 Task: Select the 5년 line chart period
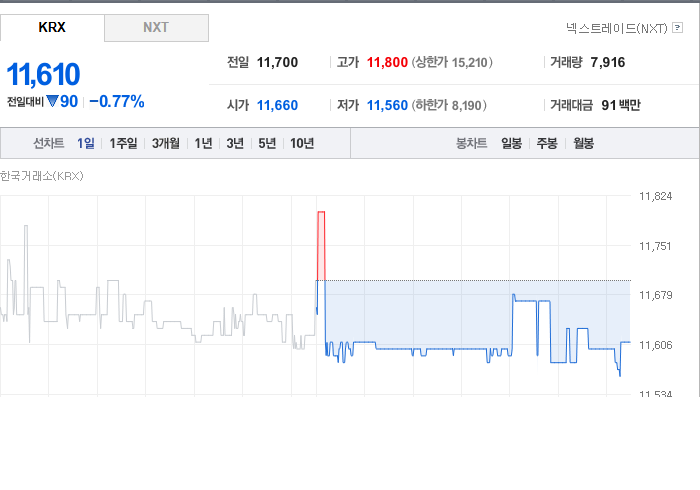(267, 143)
